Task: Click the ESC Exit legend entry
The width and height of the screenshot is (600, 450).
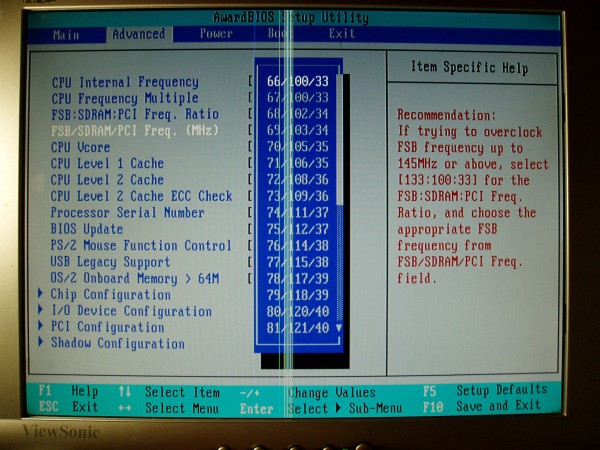Action: (68, 406)
